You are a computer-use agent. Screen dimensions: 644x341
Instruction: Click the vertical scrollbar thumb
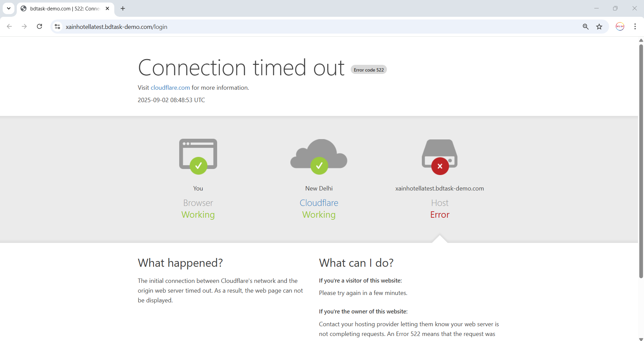tap(641, 161)
